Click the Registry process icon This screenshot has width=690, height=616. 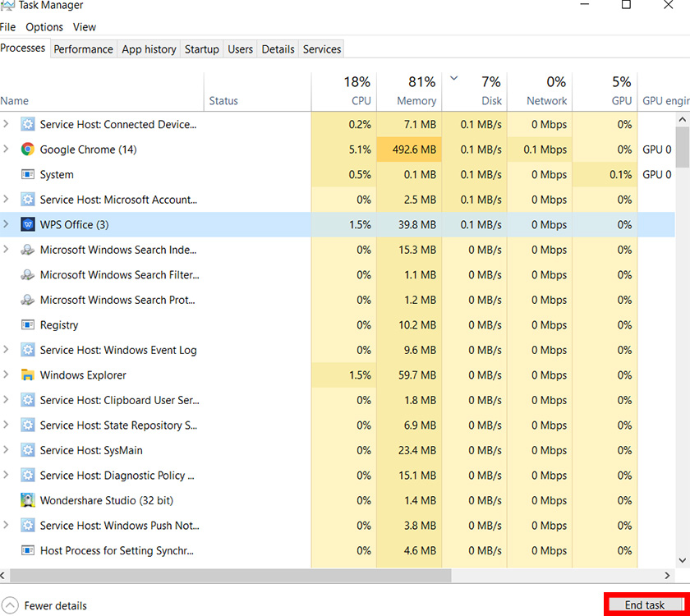(x=28, y=325)
